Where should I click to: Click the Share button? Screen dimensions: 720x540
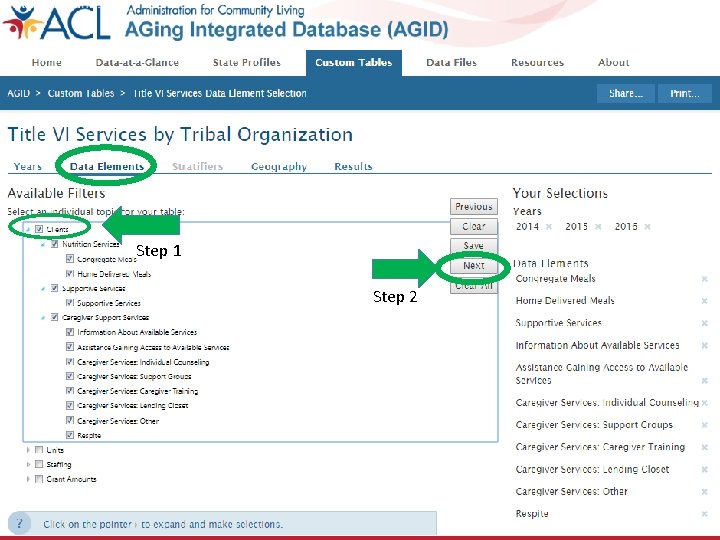click(625, 94)
